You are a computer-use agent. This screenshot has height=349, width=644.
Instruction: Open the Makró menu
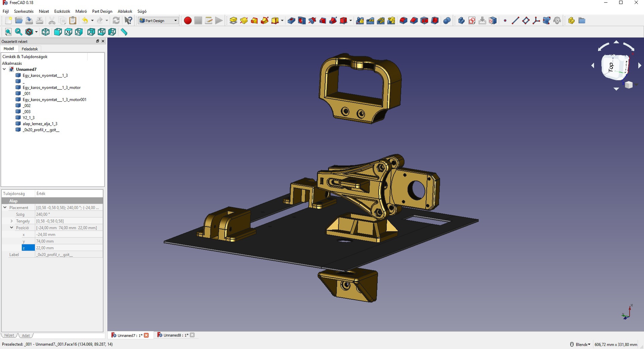(x=81, y=11)
